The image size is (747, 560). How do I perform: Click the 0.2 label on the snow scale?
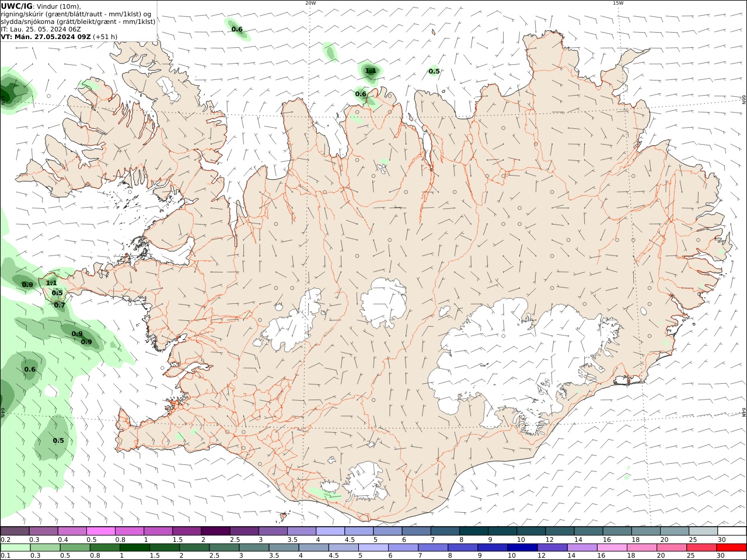pyautogui.click(x=5, y=540)
